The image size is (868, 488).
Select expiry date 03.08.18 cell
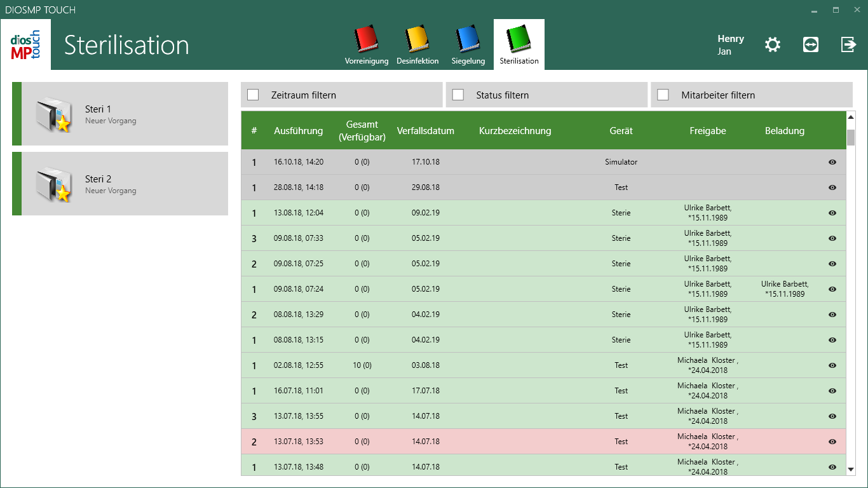point(426,365)
